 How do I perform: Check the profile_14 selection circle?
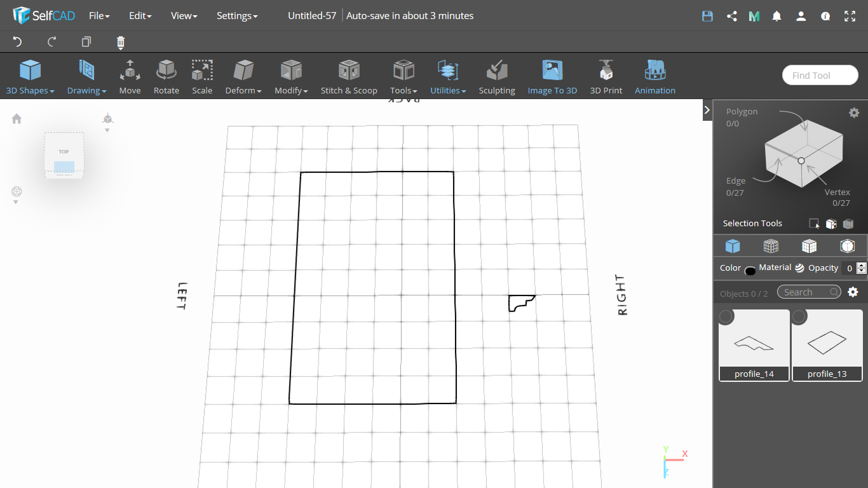(x=726, y=316)
